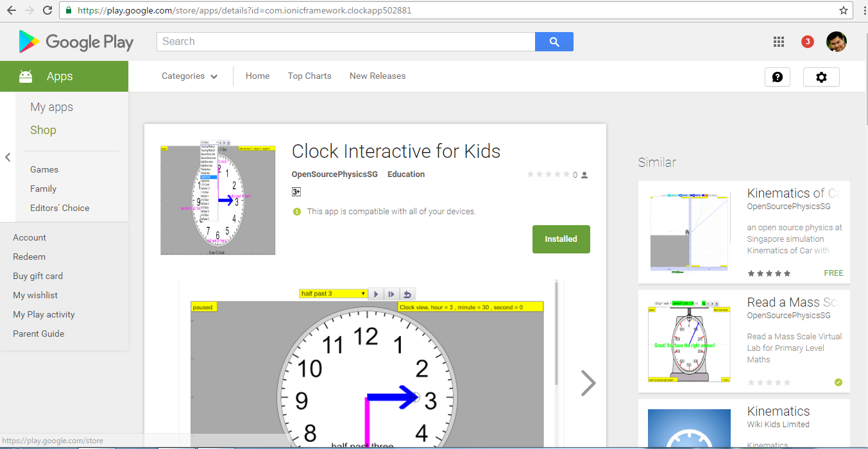Select the green Apps section header
Image resolution: width=868 pixels, height=449 pixels.
[64, 76]
